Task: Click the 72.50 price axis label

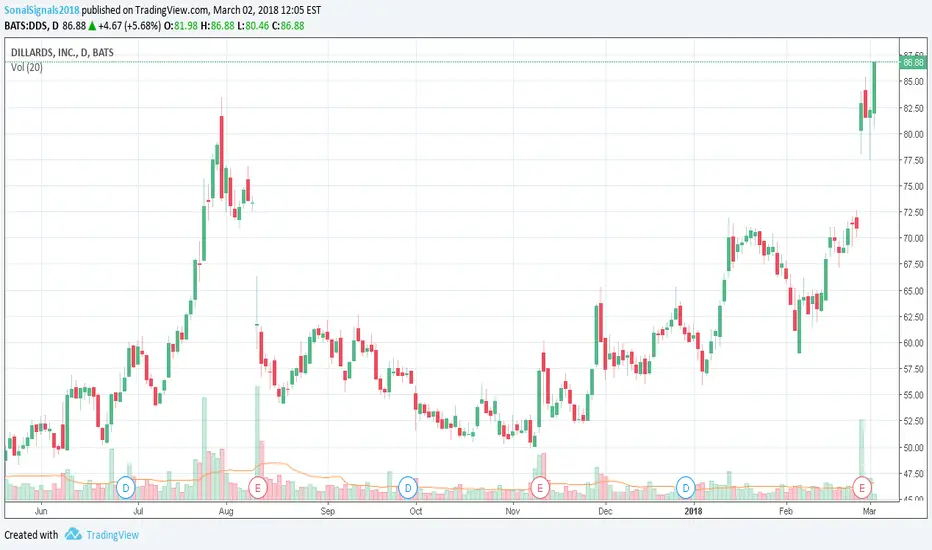Action: 913,212
